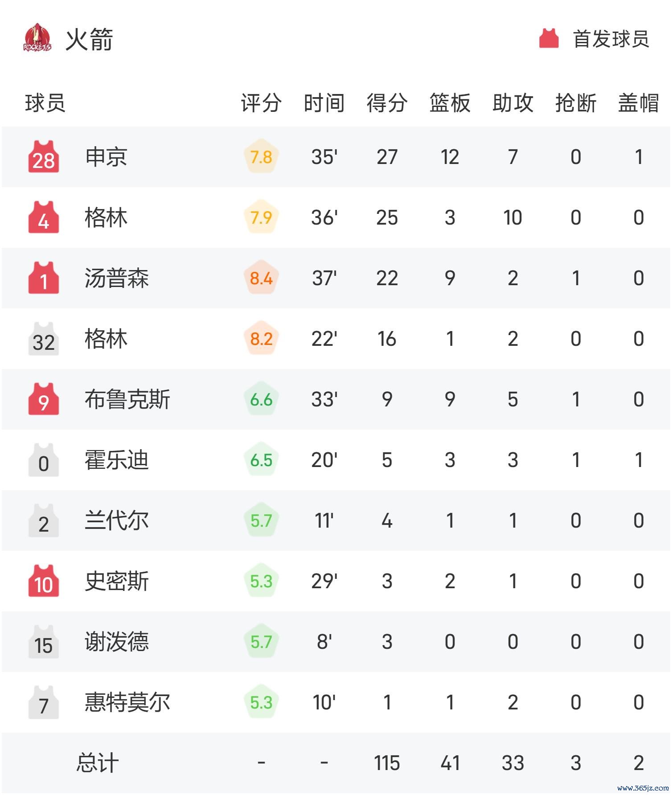The width and height of the screenshot is (672, 795).
Task: Sort by 得分 column header
Action: pos(387,103)
